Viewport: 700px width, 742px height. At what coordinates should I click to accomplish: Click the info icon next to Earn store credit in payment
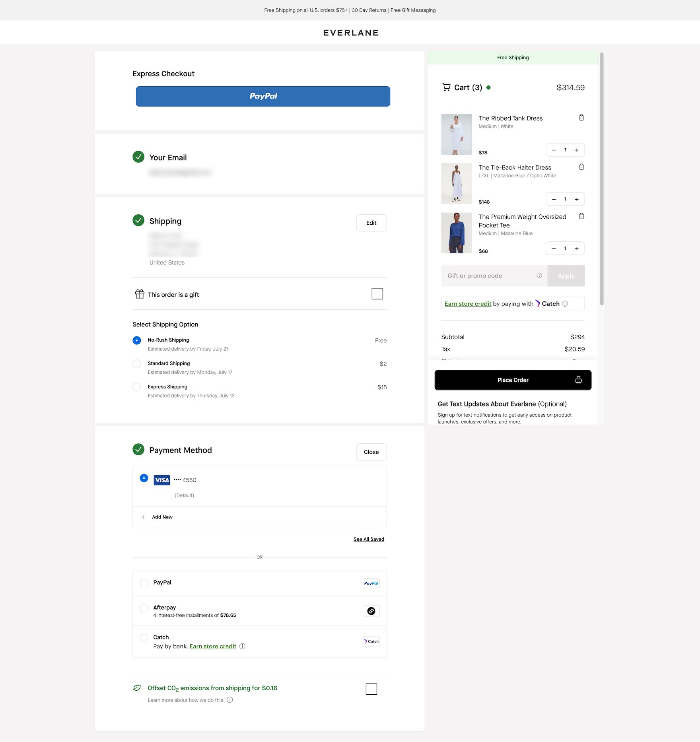point(242,647)
